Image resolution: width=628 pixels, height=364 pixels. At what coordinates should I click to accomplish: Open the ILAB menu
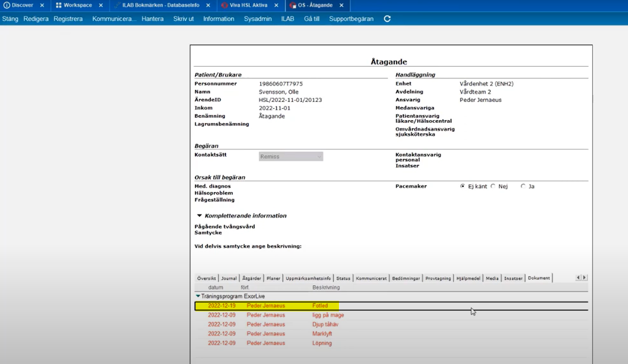(287, 19)
